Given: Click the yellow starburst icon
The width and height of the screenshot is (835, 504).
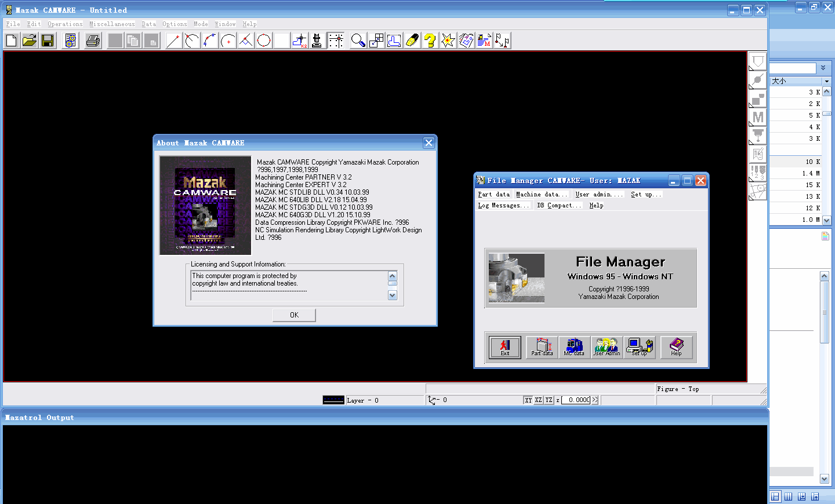Looking at the screenshot, I should coord(448,41).
